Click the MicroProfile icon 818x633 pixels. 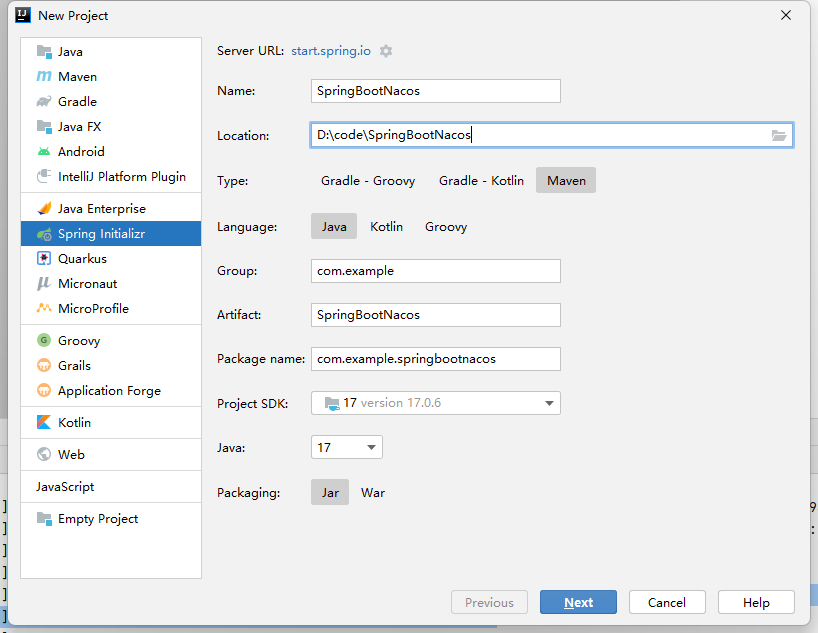44,308
